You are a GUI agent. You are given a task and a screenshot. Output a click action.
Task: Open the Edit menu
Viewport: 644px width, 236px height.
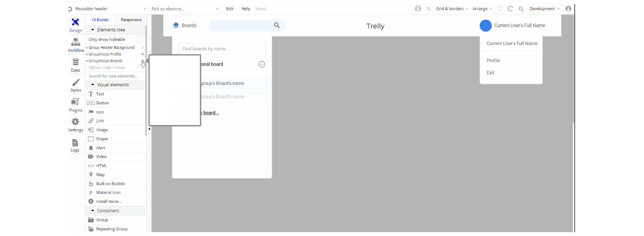click(230, 8)
